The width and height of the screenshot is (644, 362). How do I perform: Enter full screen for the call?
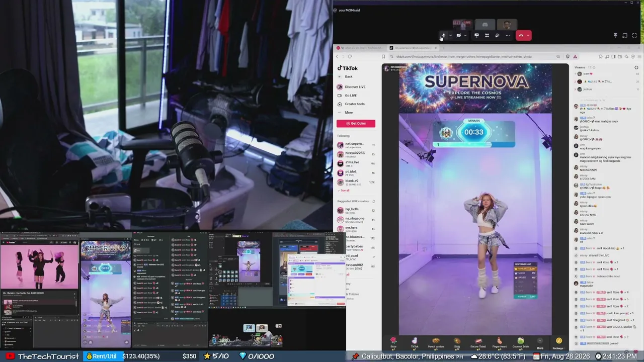pos(634,35)
